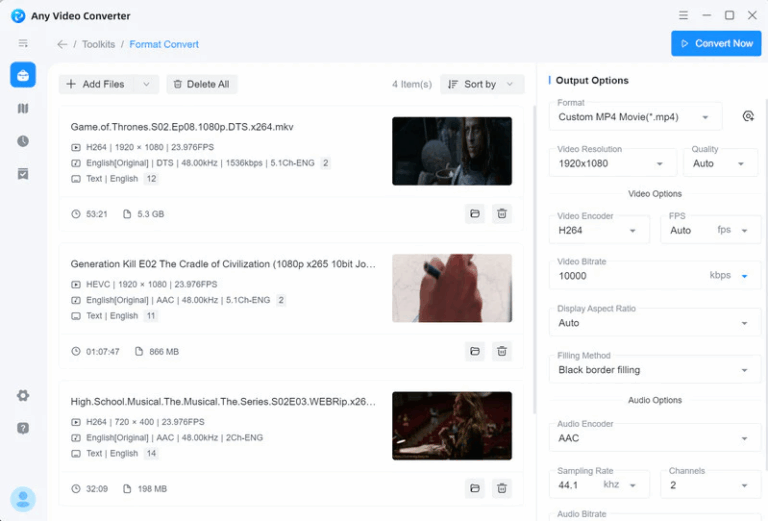Click Delete All button

coord(202,84)
